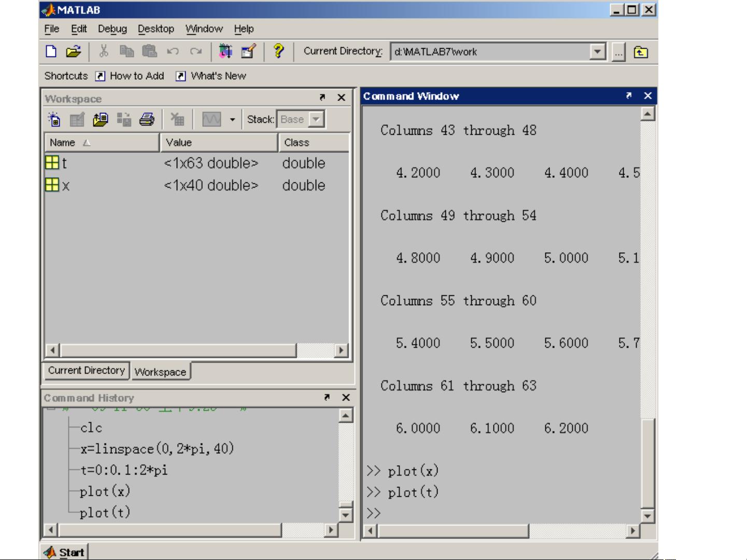Click the Copy icon in toolbar

point(126,51)
